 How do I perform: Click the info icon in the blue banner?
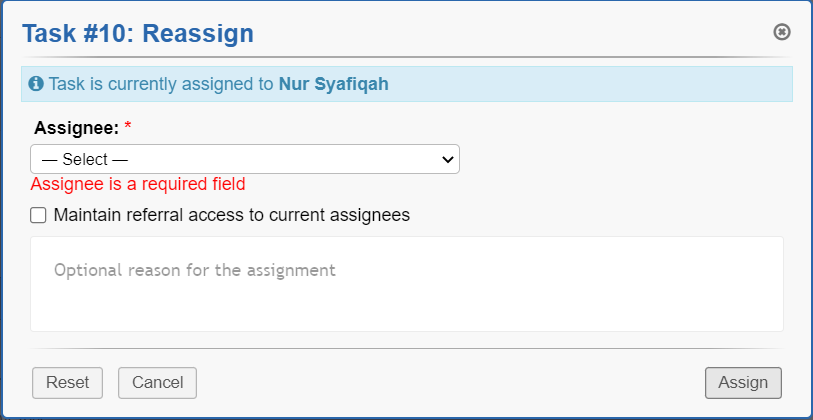36,84
